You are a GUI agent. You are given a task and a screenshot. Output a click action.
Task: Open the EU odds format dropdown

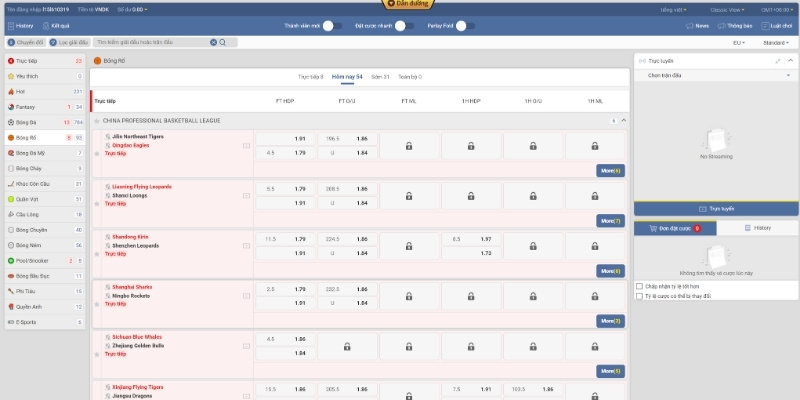coord(739,43)
